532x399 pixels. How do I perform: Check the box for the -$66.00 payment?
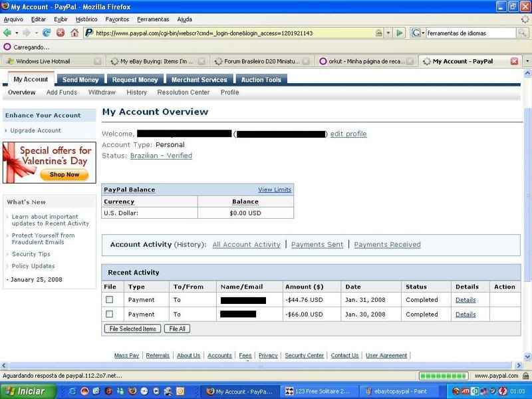(x=109, y=314)
